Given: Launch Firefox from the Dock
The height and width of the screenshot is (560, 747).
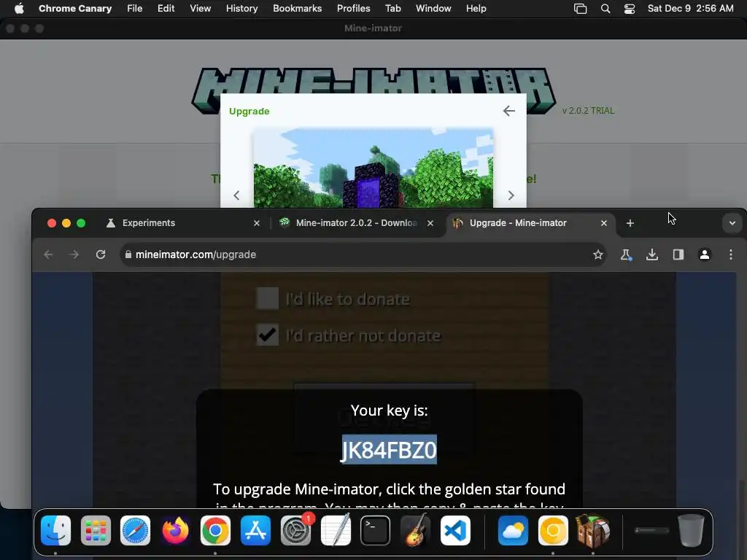Looking at the screenshot, I should [175, 530].
